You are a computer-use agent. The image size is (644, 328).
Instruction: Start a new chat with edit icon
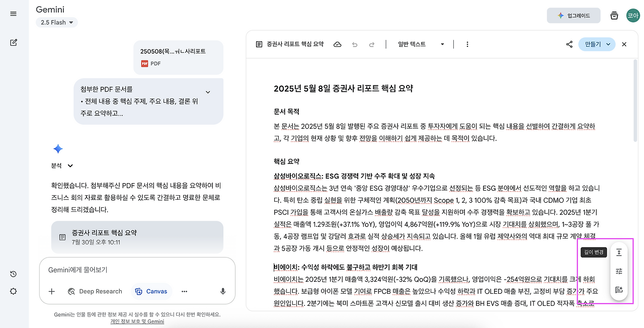click(x=14, y=42)
